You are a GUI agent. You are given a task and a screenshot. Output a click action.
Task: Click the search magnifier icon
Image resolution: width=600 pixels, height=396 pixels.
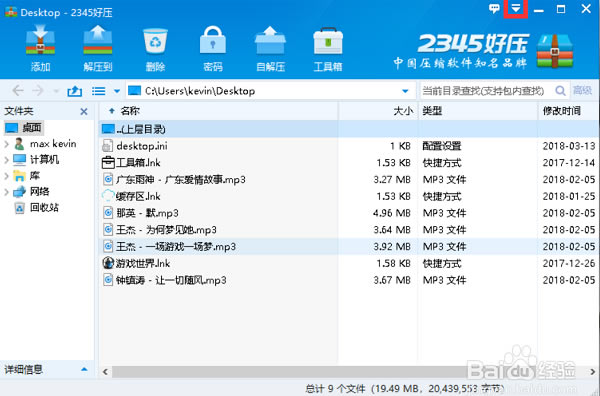pos(560,91)
